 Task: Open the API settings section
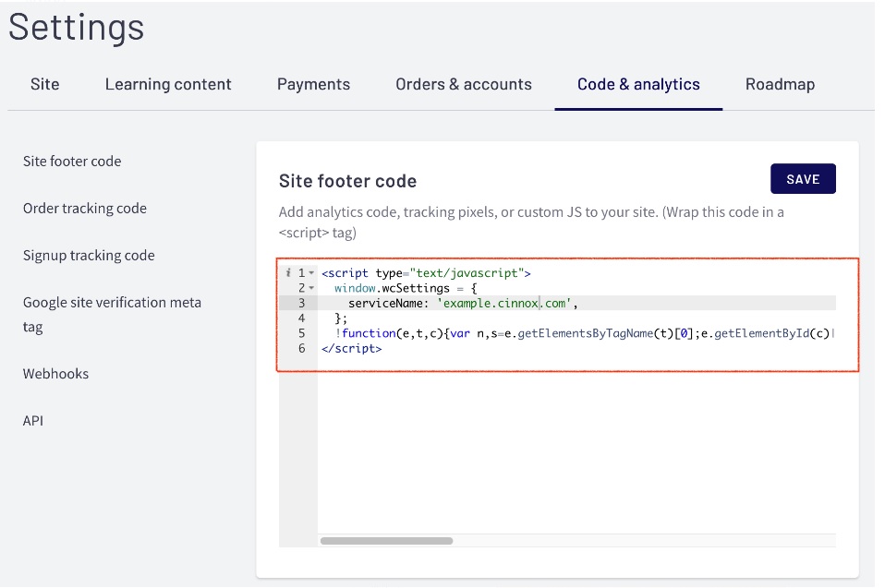(33, 421)
